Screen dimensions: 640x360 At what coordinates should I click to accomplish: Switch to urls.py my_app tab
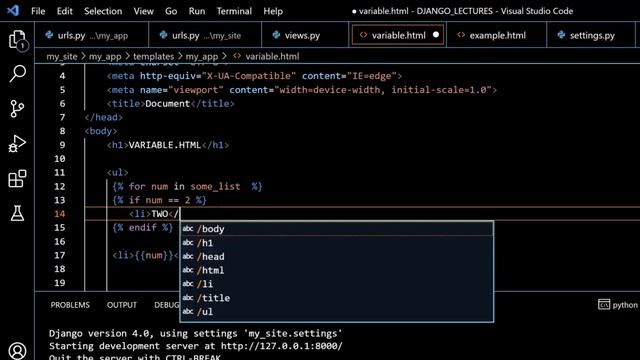click(92, 36)
